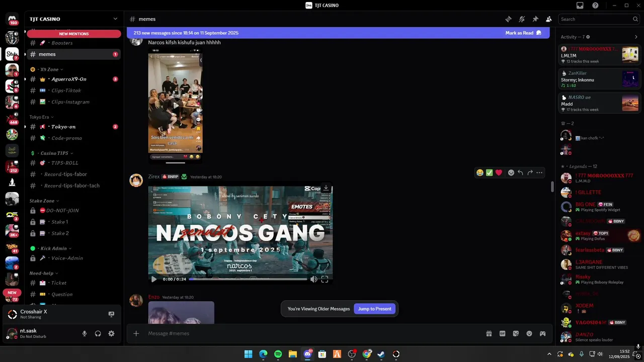The width and height of the screenshot is (644, 362).
Task: Collapse the Kick Admin category
Action: click(x=51, y=248)
